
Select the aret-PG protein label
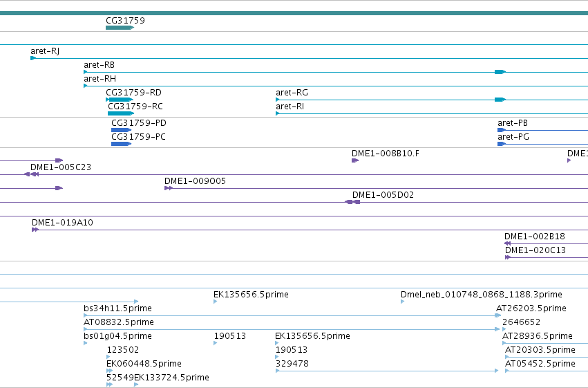513,137
